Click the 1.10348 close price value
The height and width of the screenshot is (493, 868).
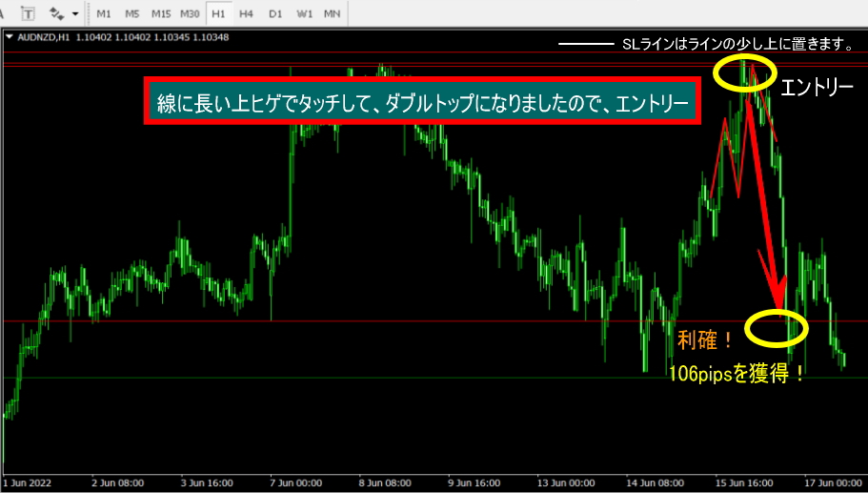coord(211,37)
